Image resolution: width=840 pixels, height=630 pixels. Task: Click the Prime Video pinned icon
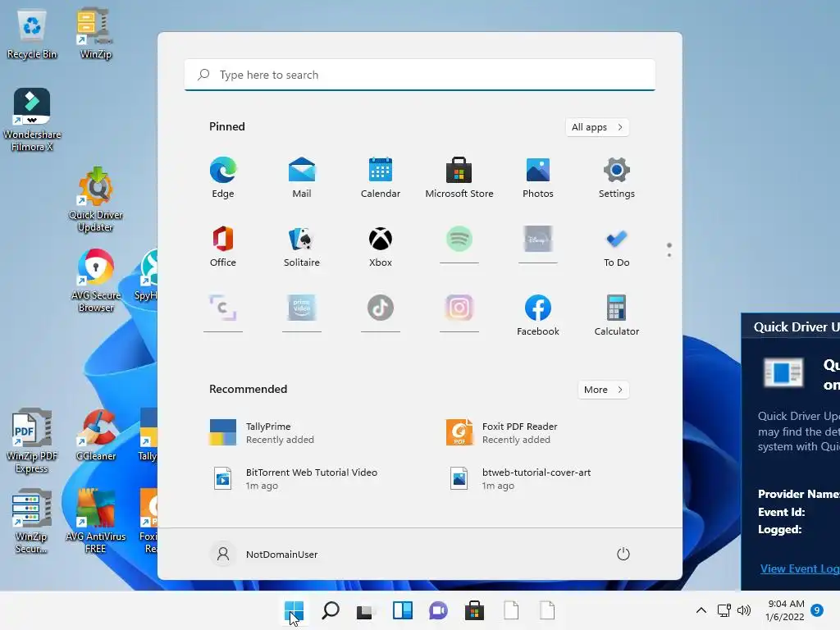(x=302, y=308)
